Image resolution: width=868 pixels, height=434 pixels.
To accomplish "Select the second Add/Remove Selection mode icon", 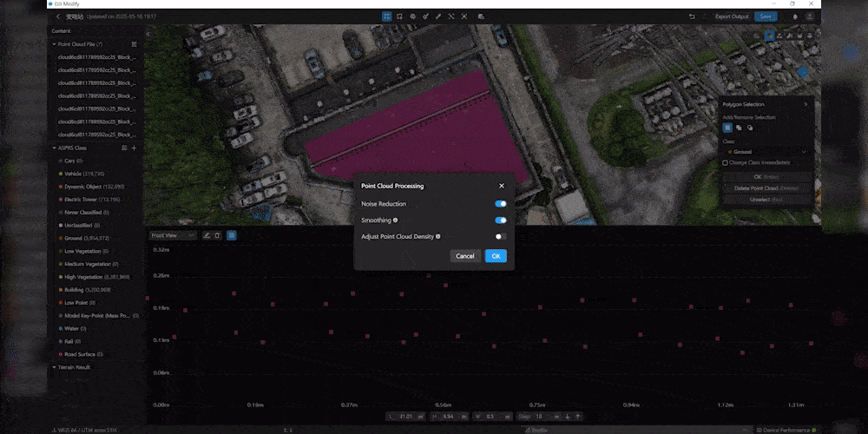I will [739, 128].
